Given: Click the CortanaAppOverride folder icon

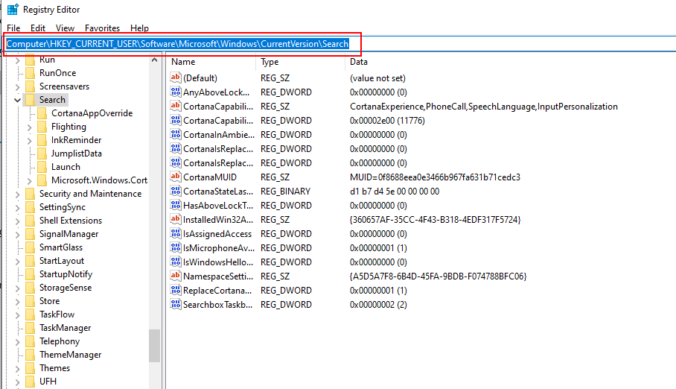Looking at the screenshot, I should click(x=42, y=113).
